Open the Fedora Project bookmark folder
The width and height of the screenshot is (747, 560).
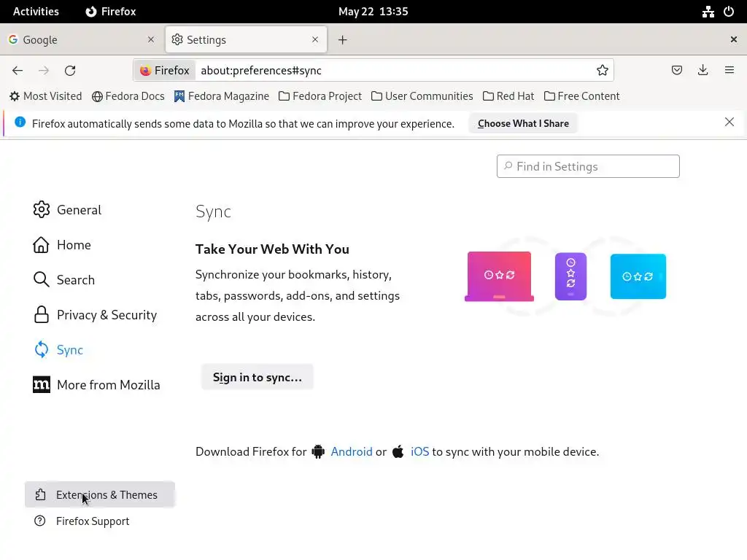(x=320, y=96)
